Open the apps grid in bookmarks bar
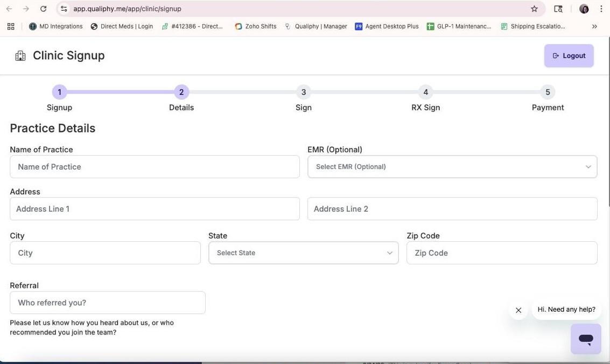This screenshot has width=610, height=364. point(11,26)
